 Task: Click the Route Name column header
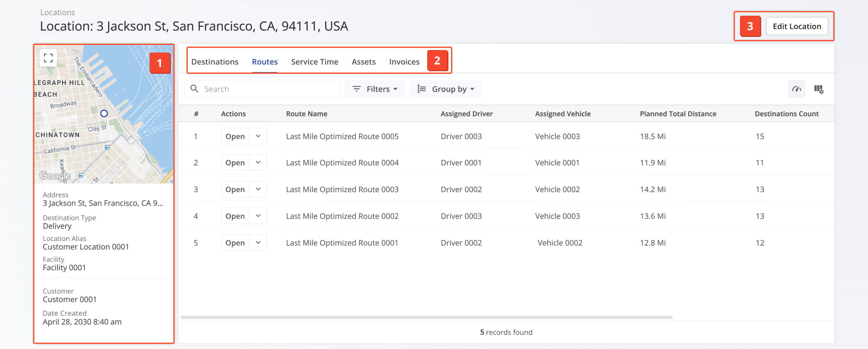click(x=306, y=114)
